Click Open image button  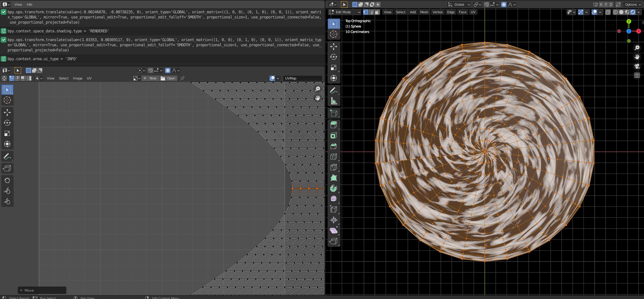click(168, 78)
